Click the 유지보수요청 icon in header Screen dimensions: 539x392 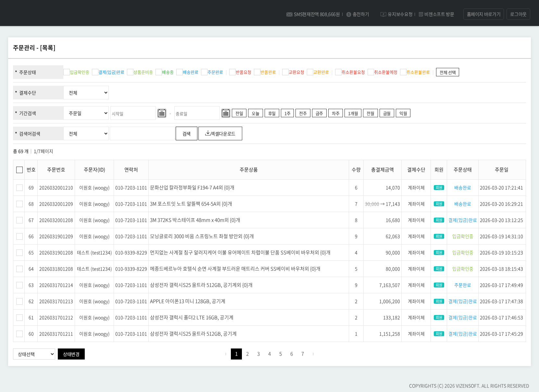click(383, 15)
